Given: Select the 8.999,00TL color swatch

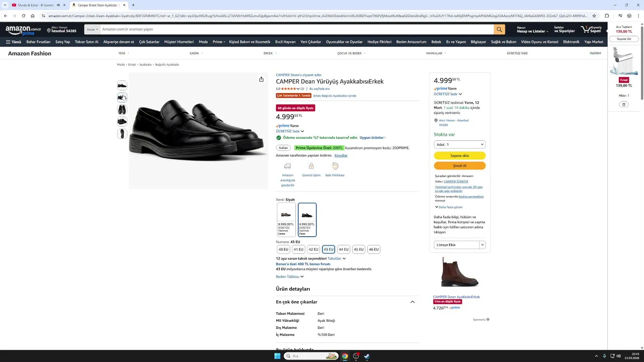Looking at the screenshot, I should point(286,219).
